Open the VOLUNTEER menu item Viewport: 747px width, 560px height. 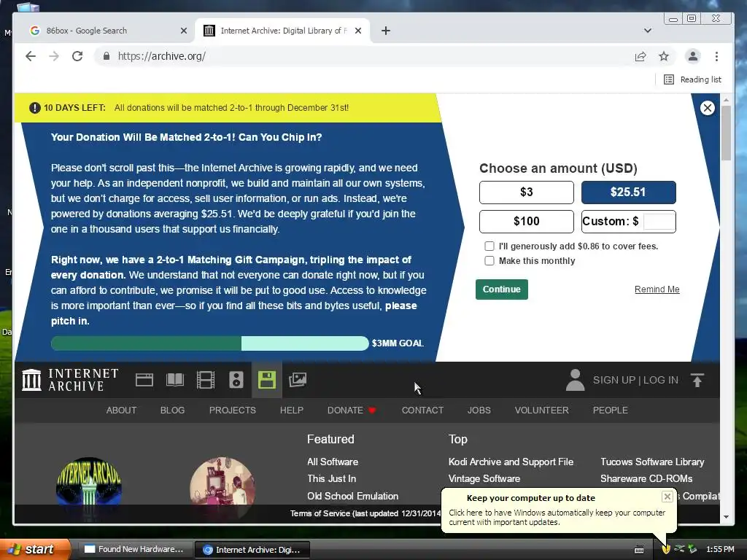pyautogui.click(x=542, y=411)
